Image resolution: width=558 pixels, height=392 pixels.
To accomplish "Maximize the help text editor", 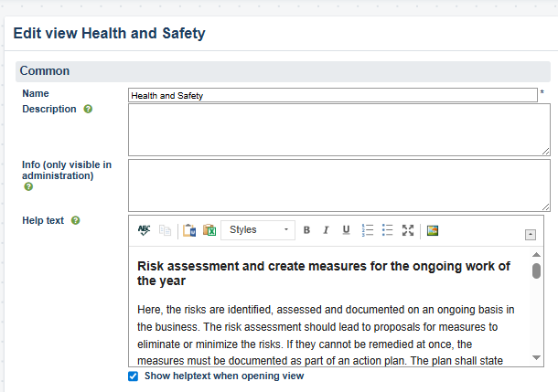I will pyautogui.click(x=408, y=230).
